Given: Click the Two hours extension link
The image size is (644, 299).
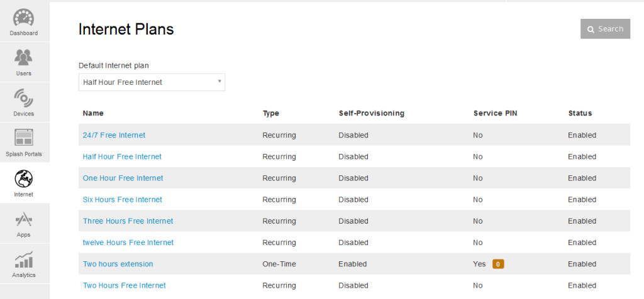Looking at the screenshot, I should (118, 264).
